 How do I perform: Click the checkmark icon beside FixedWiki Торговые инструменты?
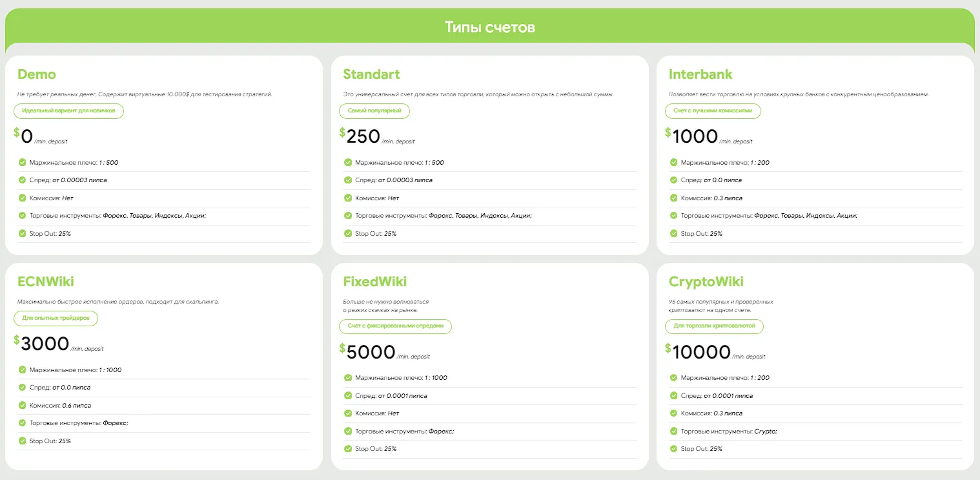pos(348,431)
